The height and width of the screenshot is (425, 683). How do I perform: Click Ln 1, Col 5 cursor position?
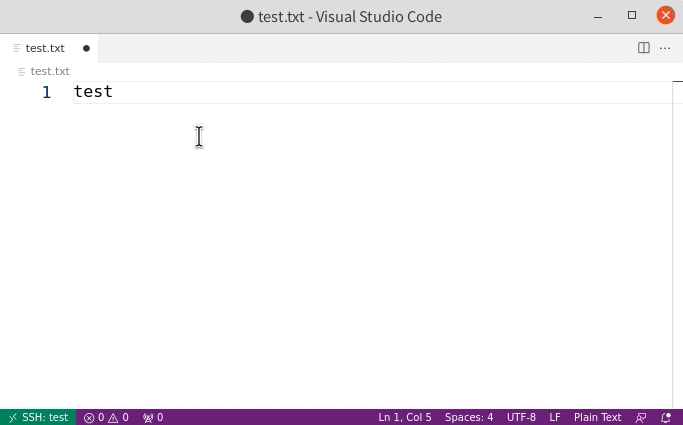click(x=405, y=417)
